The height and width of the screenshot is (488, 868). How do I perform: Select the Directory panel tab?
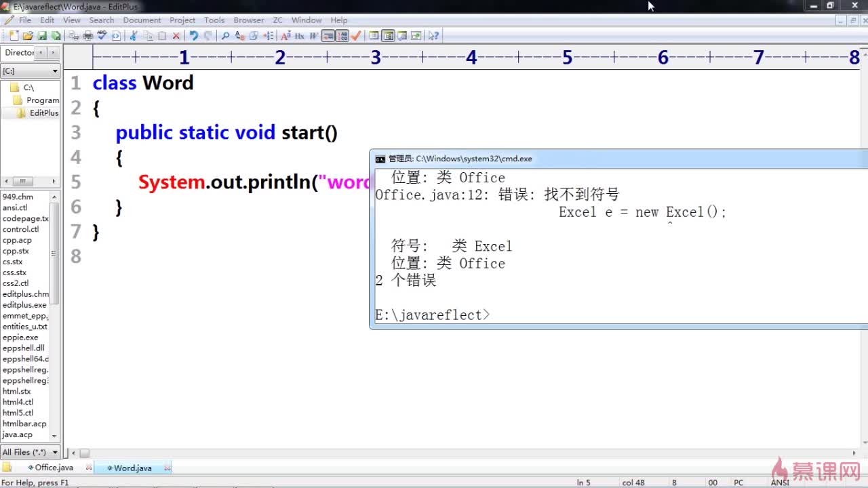pyautogui.click(x=19, y=52)
